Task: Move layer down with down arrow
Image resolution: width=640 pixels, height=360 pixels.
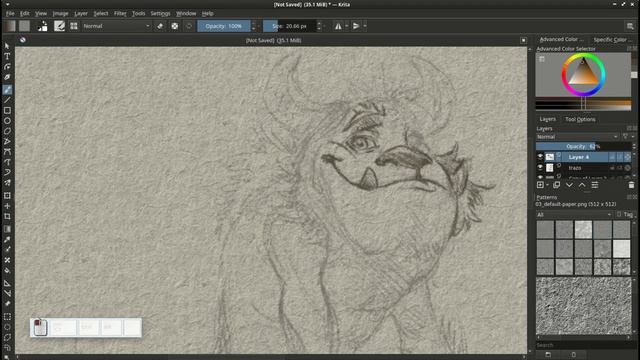Action: coord(569,185)
